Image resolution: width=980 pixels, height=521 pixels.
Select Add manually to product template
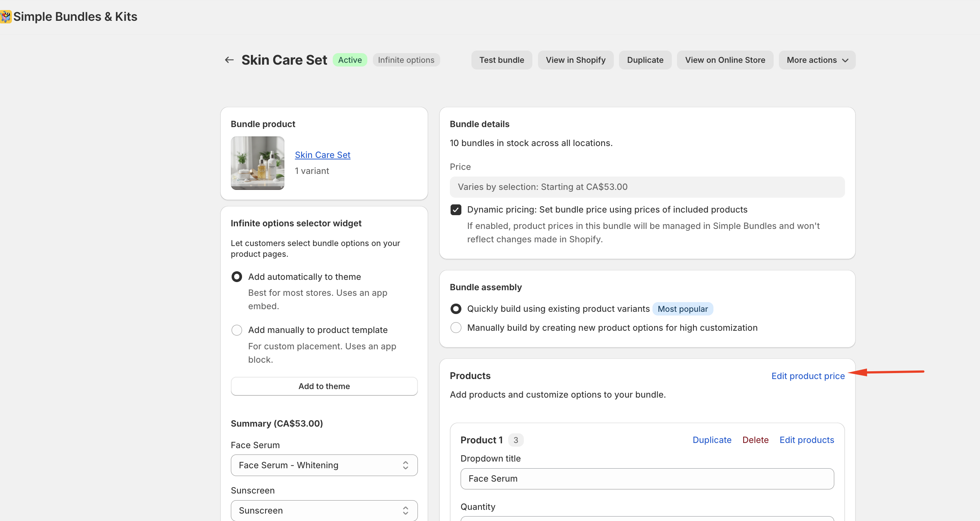point(236,330)
